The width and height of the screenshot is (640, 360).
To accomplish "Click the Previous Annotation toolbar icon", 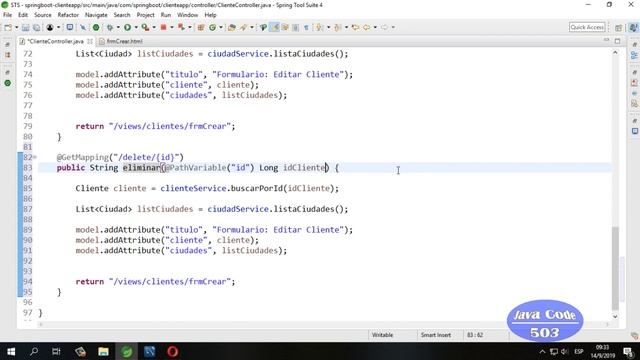I will [338, 27].
